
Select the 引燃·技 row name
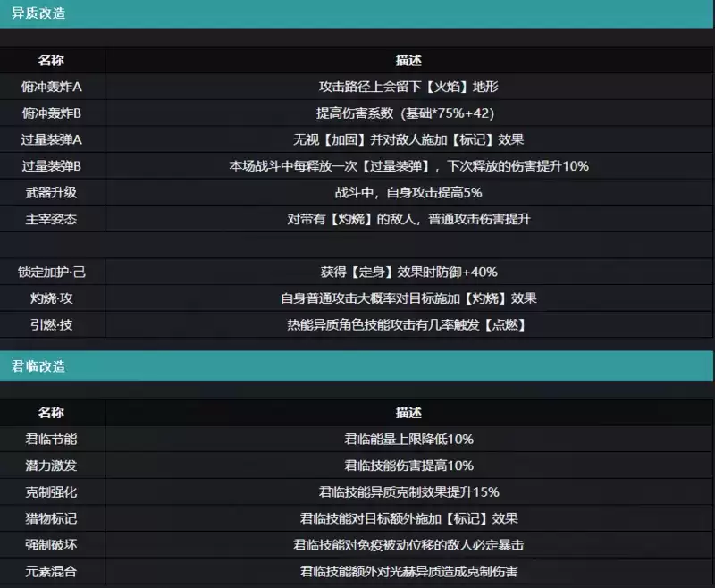coord(51,324)
